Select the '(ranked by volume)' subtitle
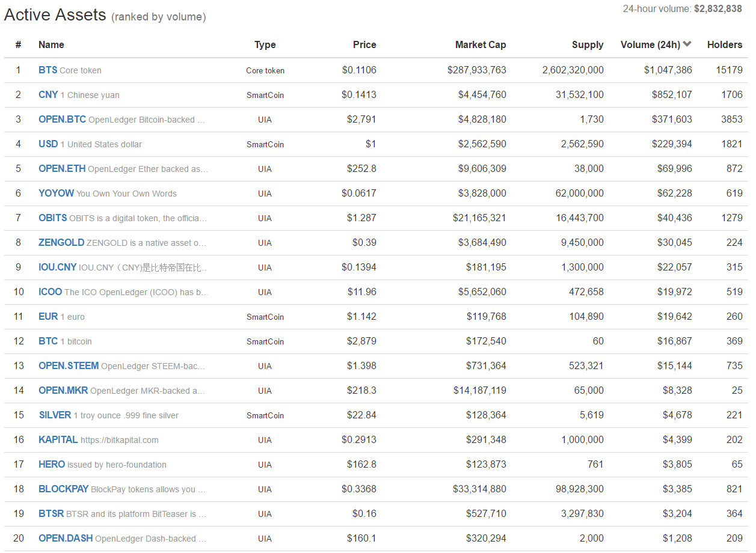This screenshot has width=756, height=553. click(159, 17)
